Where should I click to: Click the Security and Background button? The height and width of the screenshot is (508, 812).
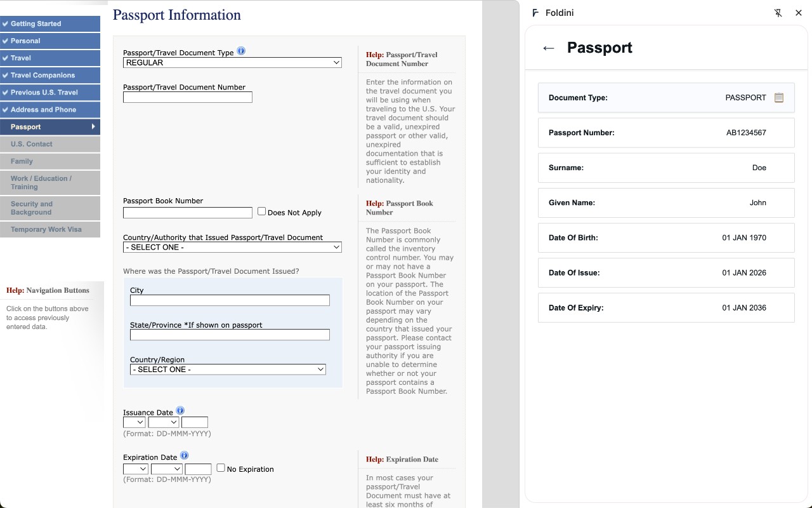point(50,208)
